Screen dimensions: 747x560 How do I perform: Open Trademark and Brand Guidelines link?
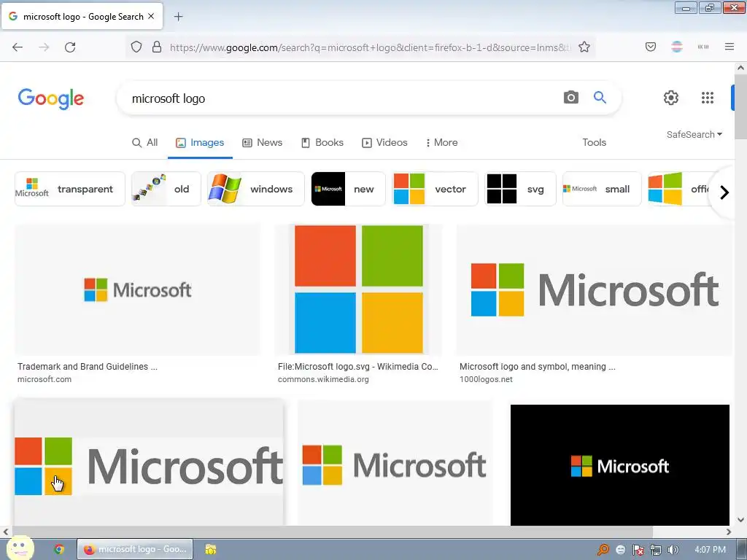pyautogui.click(x=88, y=367)
